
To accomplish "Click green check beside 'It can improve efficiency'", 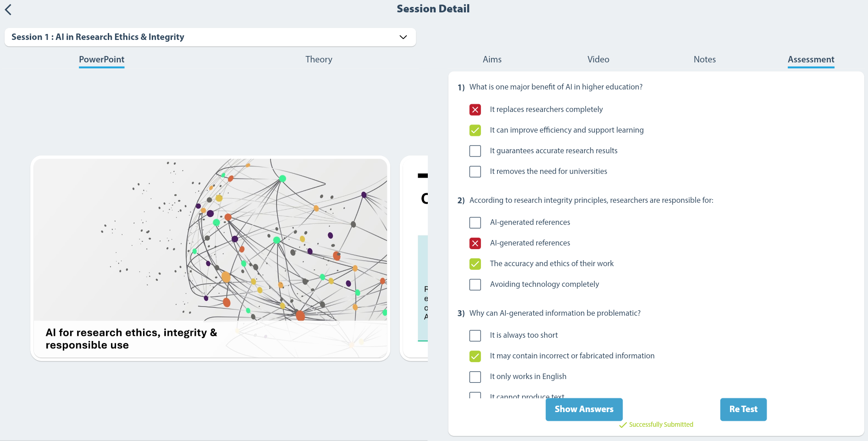I will (x=475, y=130).
